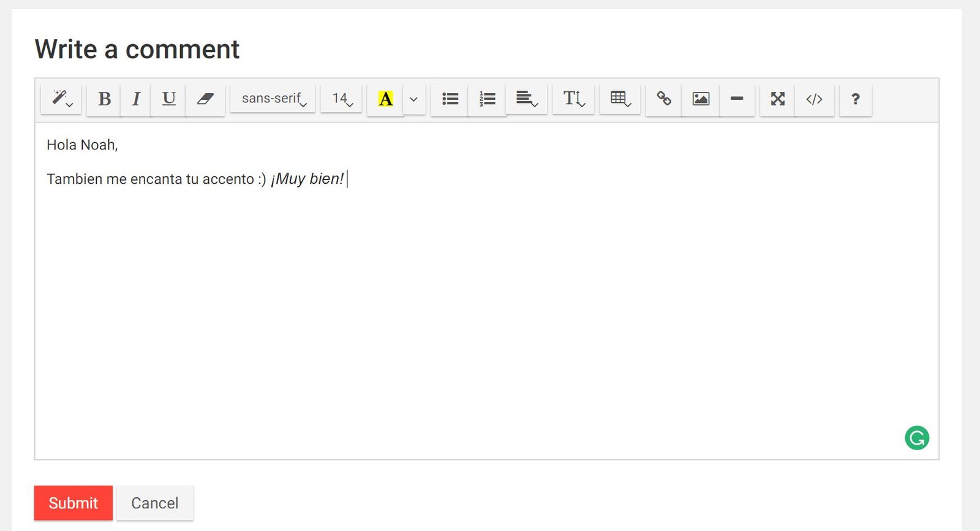The image size is (980, 531).
Task: Toggle bold formatting
Action: pyautogui.click(x=104, y=99)
